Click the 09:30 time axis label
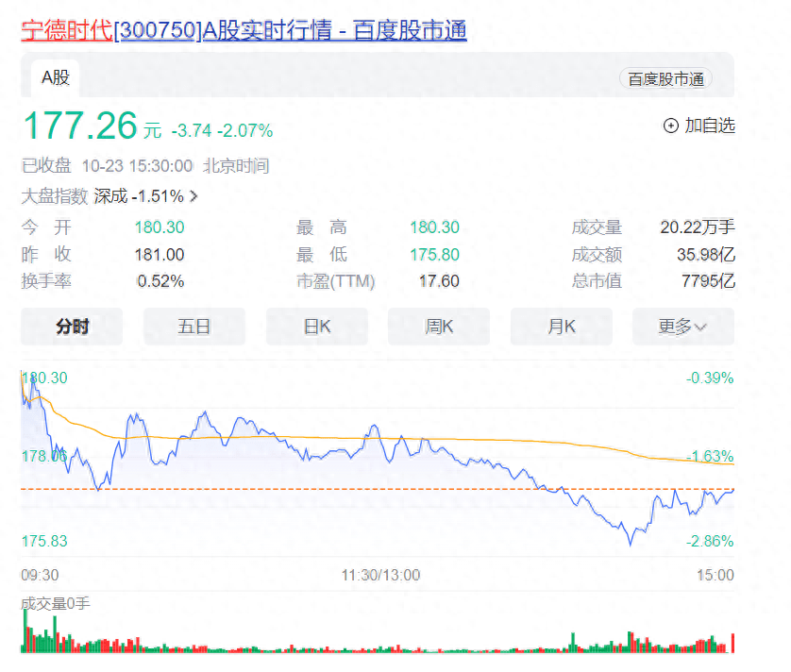 click(x=40, y=575)
